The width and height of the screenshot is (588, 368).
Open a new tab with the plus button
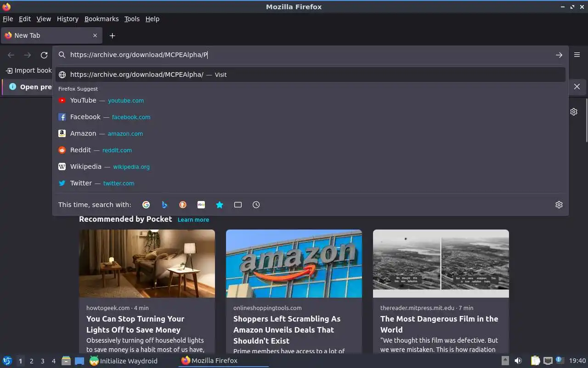[x=112, y=35]
